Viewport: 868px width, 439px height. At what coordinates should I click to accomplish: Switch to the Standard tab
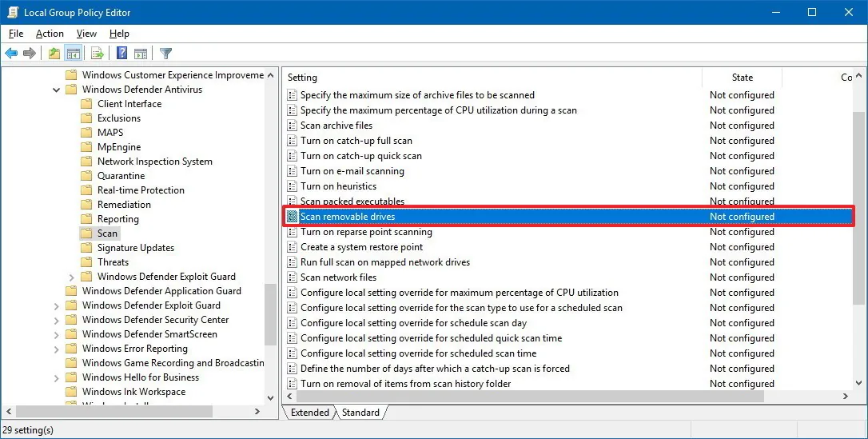tap(361, 413)
